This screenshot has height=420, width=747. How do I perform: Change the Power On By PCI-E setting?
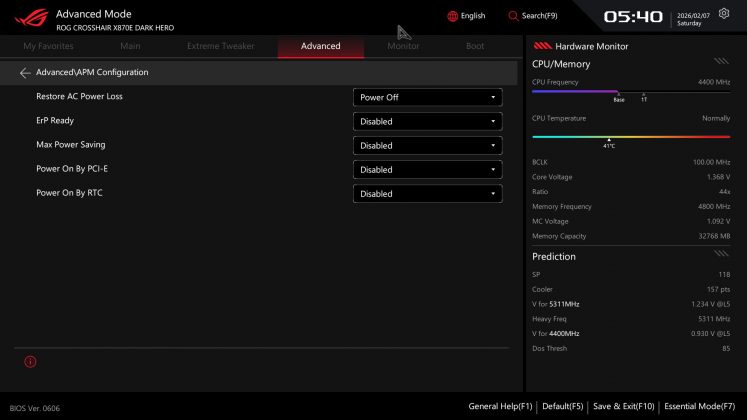(x=427, y=170)
